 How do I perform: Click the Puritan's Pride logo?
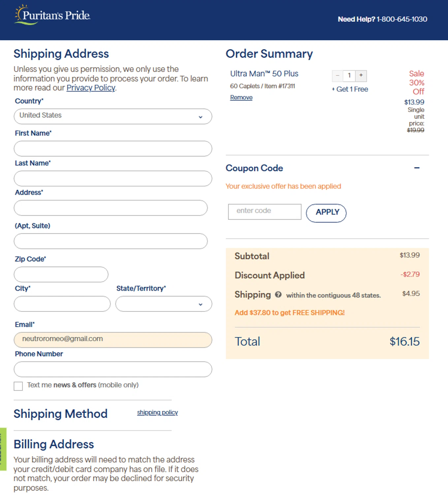click(53, 15)
